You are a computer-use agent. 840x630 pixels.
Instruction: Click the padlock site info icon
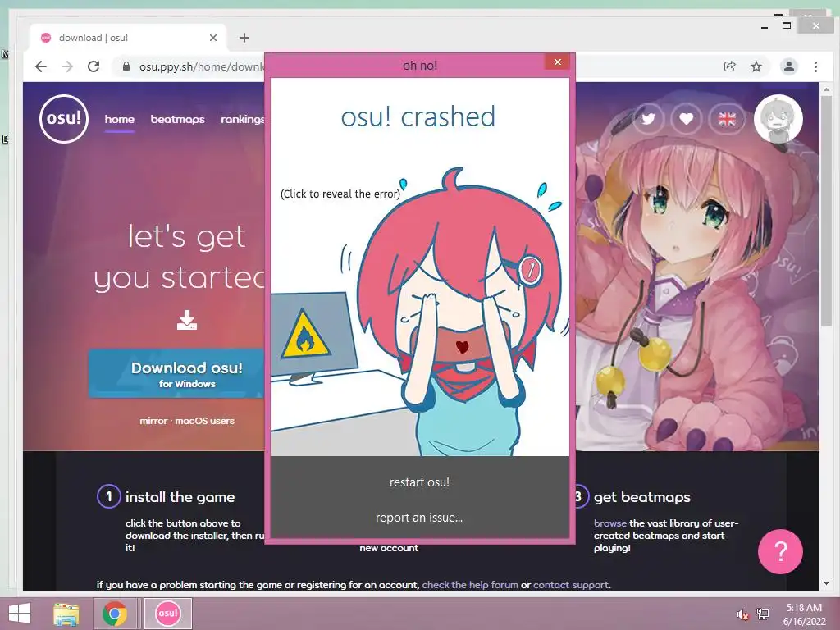tap(126, 66)
